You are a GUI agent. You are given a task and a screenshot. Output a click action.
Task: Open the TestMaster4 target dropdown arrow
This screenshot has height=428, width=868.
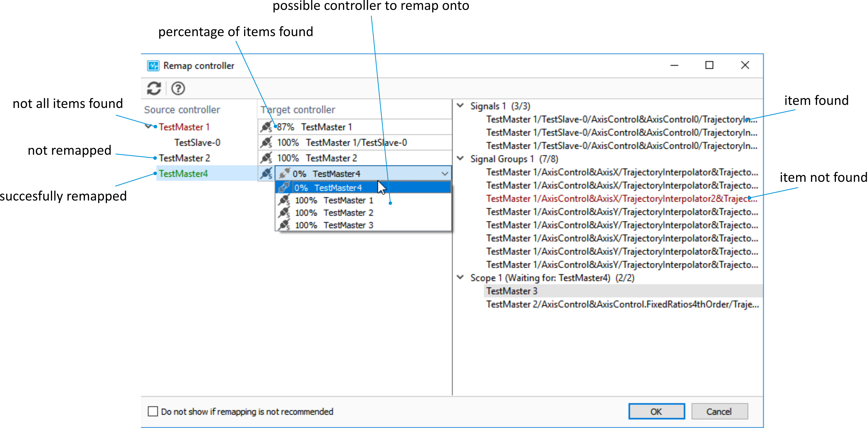(445, 174)
